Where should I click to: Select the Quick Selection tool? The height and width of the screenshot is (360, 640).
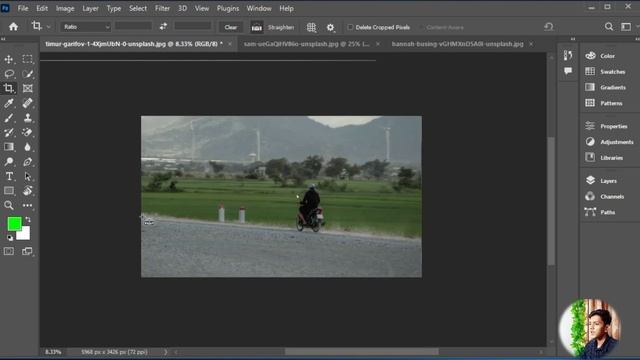pos(27,74)
